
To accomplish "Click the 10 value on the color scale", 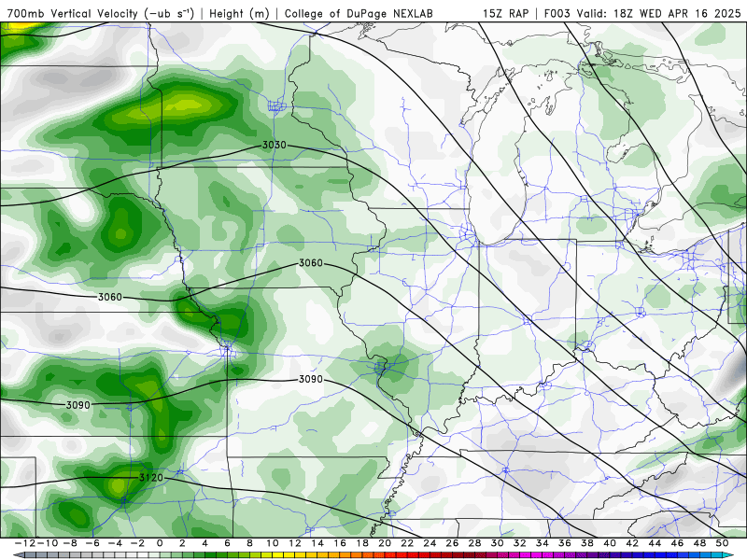I will tap(272, 543).
